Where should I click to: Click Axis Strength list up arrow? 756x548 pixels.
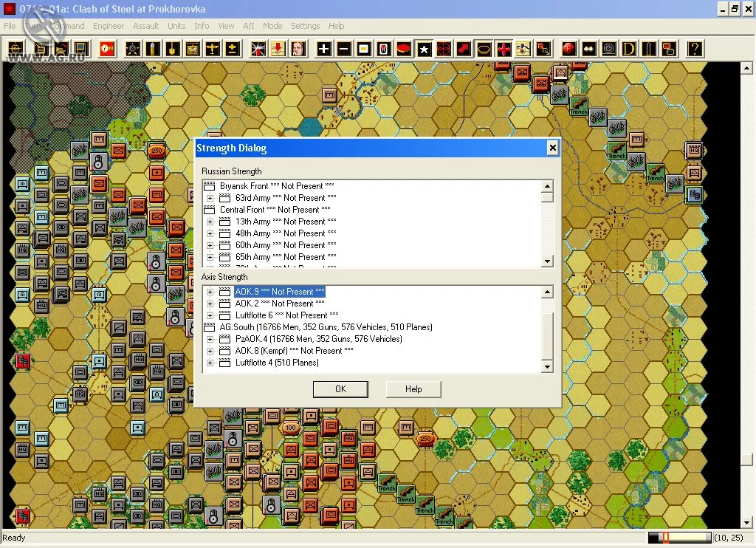pos(547,292)
